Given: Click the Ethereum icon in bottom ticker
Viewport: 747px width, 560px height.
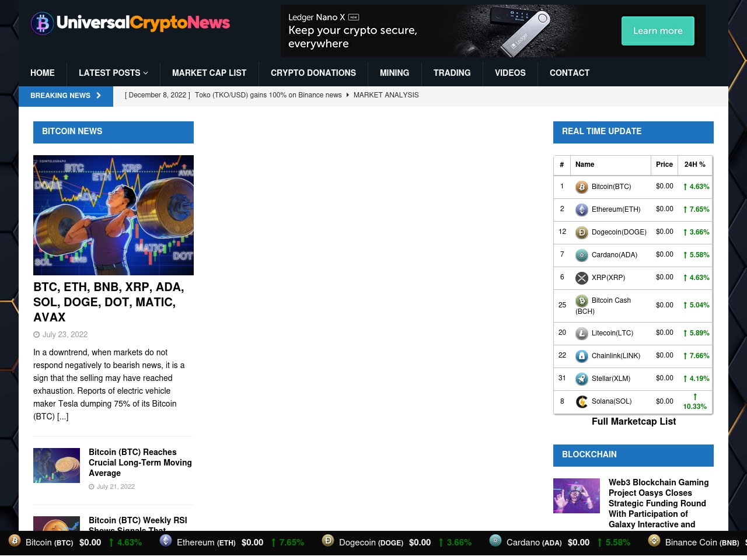Looking at the screenshot, I should coord(166,541).
